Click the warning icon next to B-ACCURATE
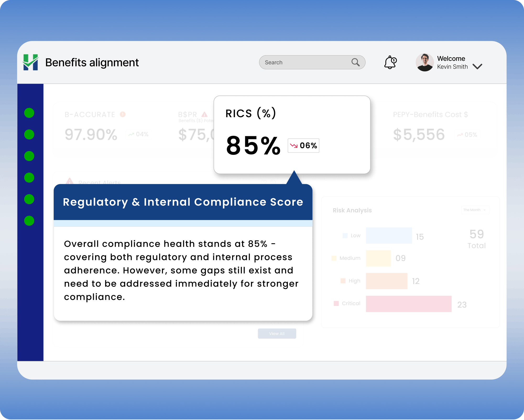The width and height of the screenshot is (524, 420). [123, 114]
